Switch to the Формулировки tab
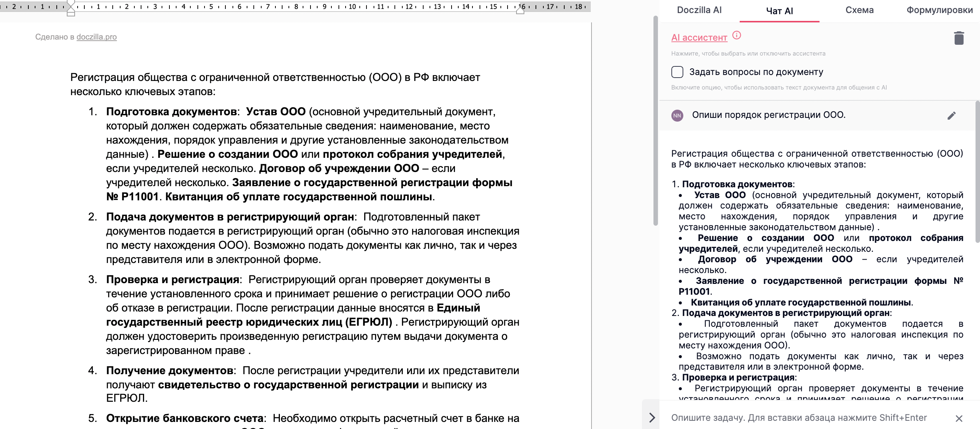The width and height of the screenshot is (980, 429). 939,10
